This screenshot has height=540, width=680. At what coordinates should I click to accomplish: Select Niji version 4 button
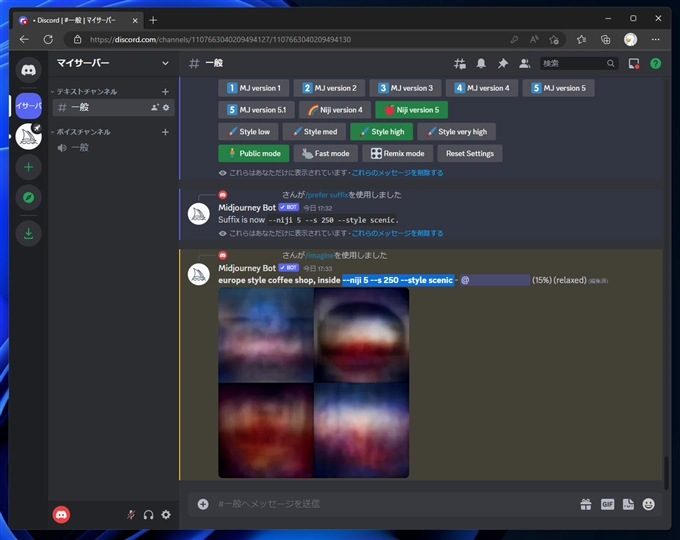tap(335, 110)
